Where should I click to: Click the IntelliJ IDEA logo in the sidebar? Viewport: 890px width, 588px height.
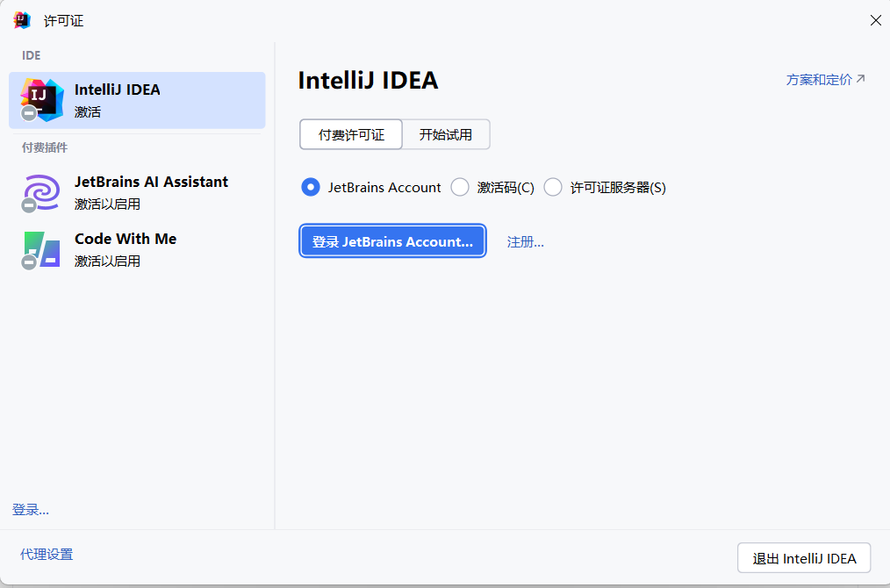42,100
